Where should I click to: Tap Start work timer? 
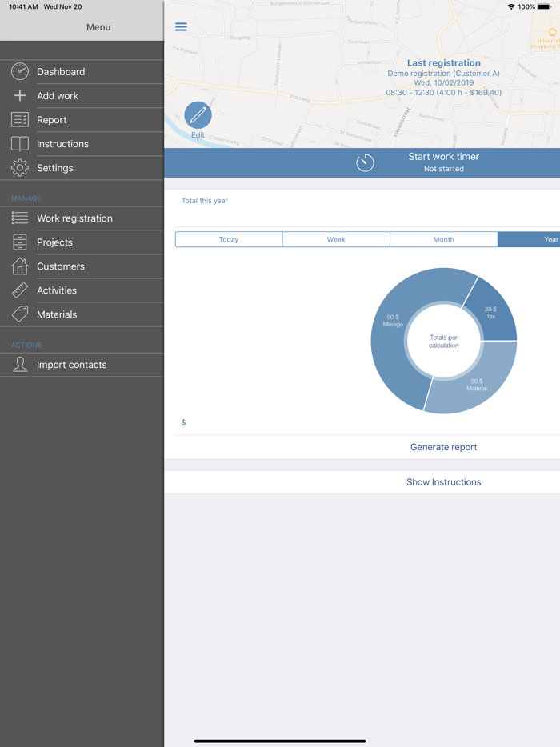[362, 162]
